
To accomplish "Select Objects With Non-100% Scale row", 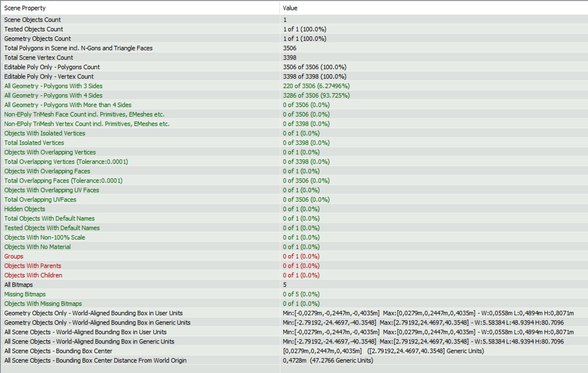I will coord(294,237).
